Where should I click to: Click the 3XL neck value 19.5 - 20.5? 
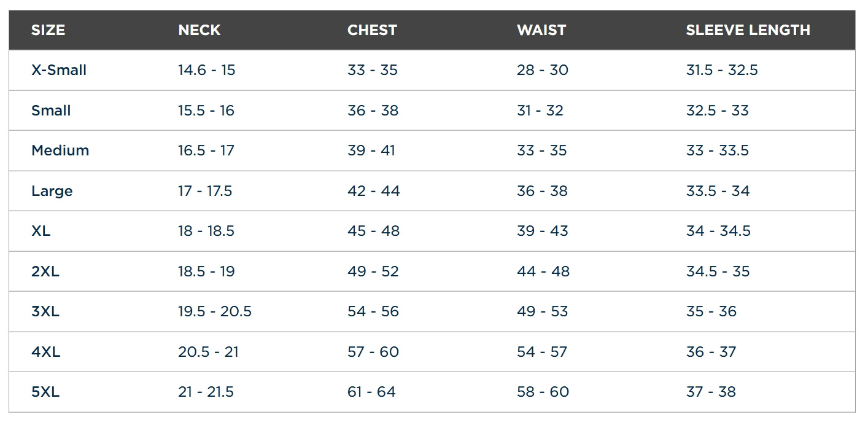(x=215, y=311)
